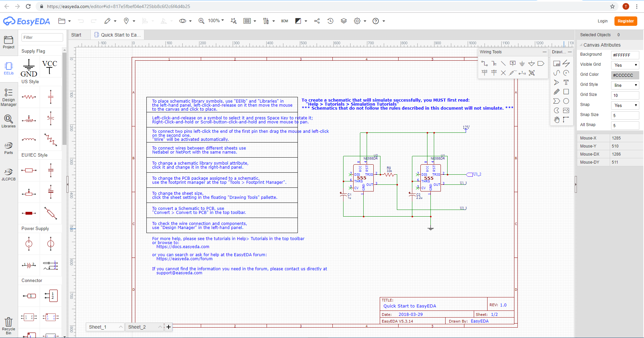Select the Text drawing tool
This screenshot has width=644, height=338.
tap(566, 82)
